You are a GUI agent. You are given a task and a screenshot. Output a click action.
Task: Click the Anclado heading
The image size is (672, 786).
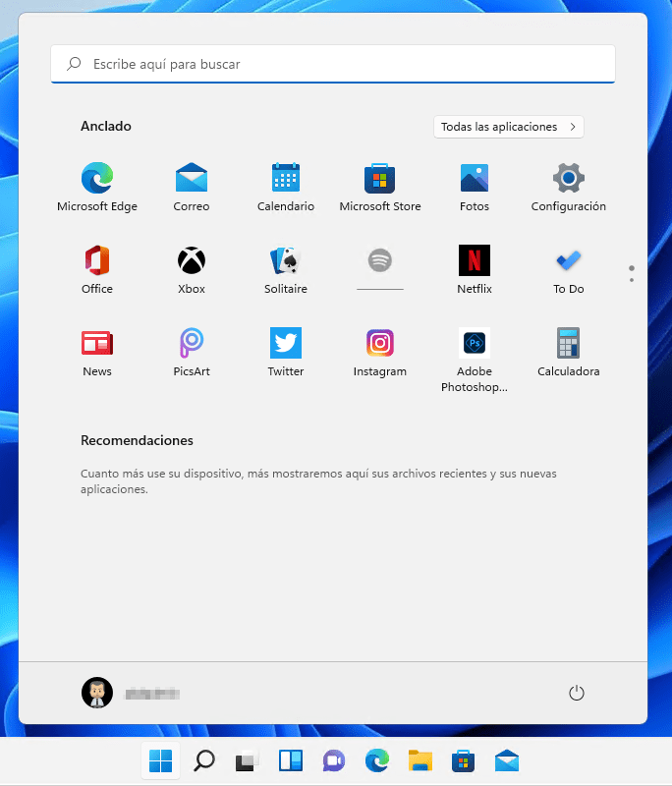(x=106, y=127)
